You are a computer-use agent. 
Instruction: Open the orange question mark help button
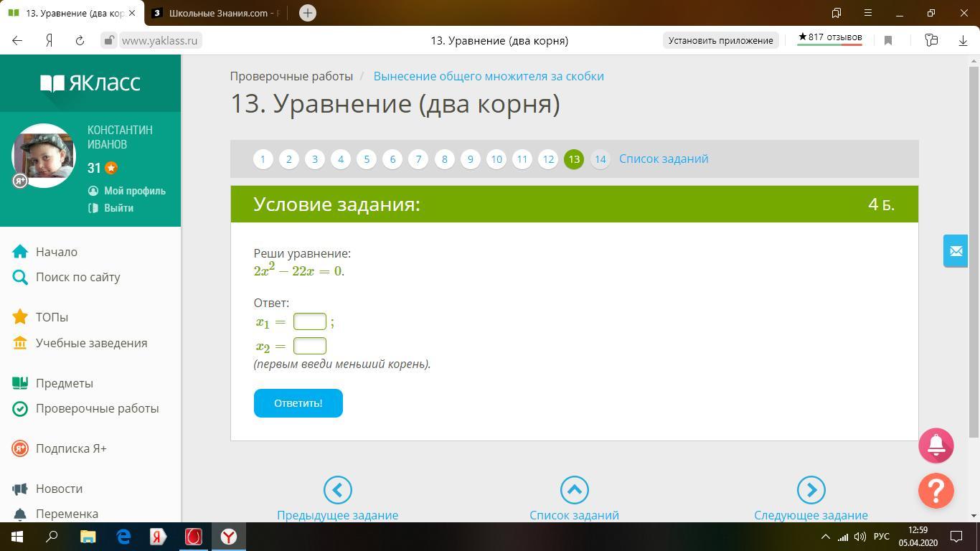[936, 491]
